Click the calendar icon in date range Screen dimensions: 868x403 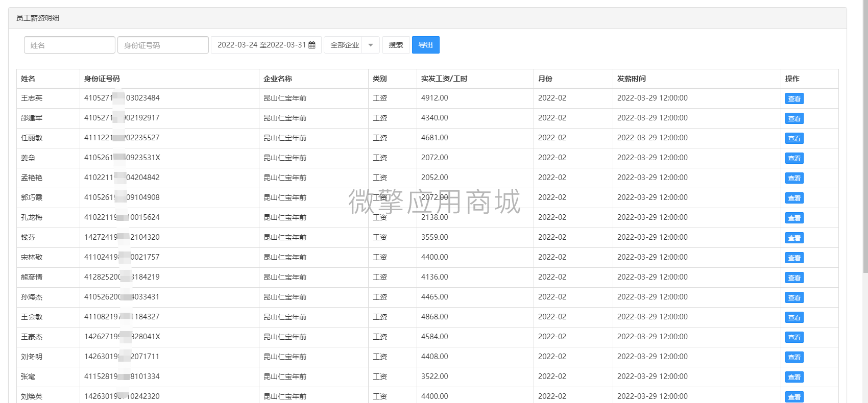coord(312,45)
